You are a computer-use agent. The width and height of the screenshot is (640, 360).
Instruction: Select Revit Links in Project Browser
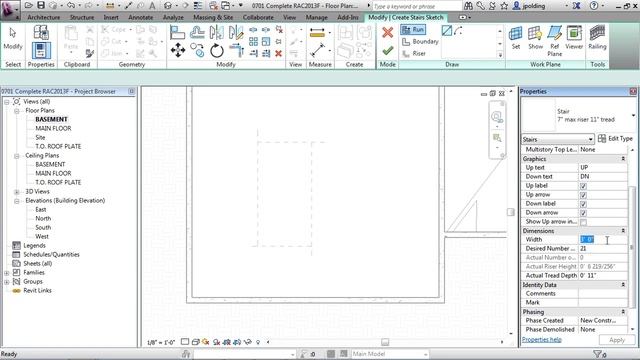tap(37, 291)
